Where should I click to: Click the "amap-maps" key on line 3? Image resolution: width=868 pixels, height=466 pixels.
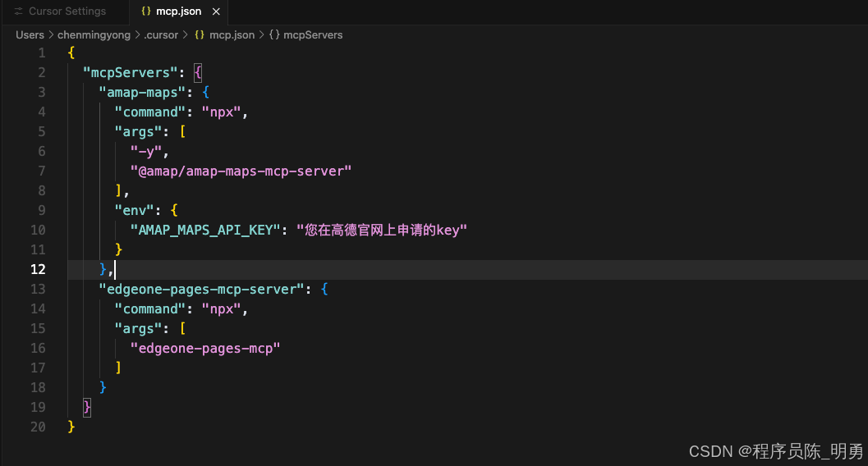(142, 93)
